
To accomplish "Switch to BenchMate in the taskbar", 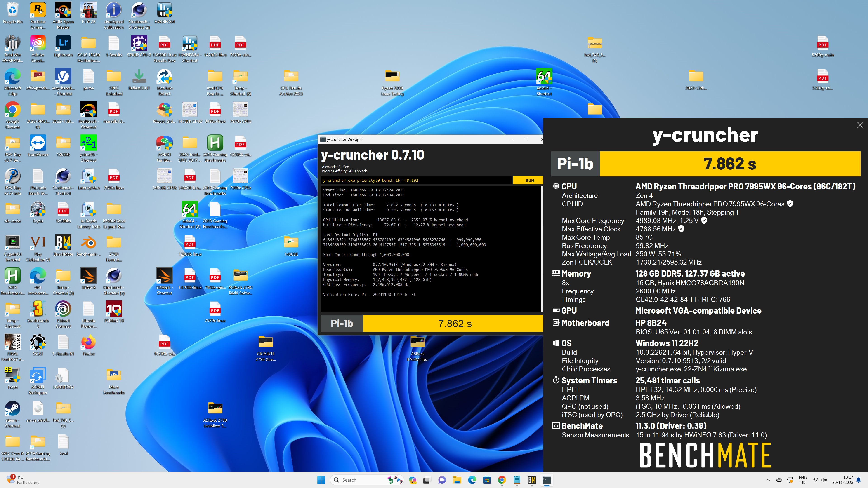I will [532, 480].
